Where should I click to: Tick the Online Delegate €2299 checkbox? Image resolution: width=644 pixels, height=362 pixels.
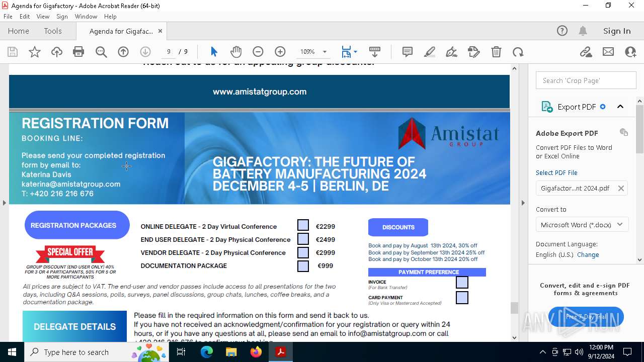point(303,225)
